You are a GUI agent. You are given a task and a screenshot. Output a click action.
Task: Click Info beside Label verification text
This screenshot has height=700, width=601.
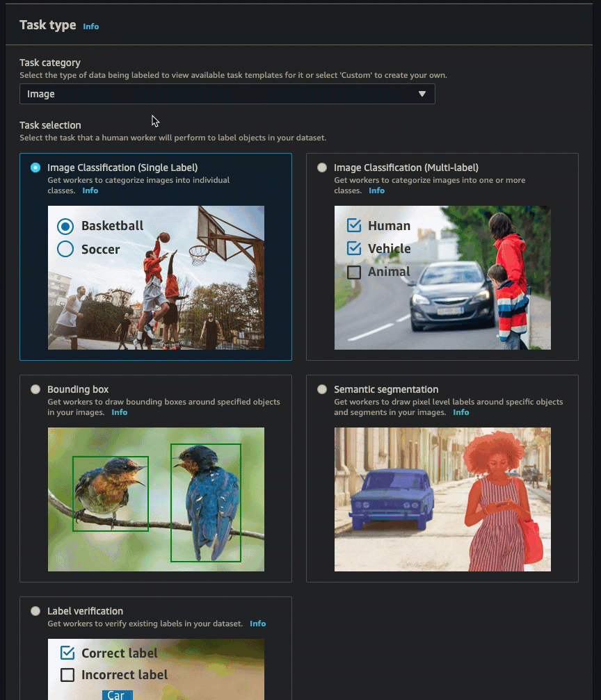coord(257,624)
